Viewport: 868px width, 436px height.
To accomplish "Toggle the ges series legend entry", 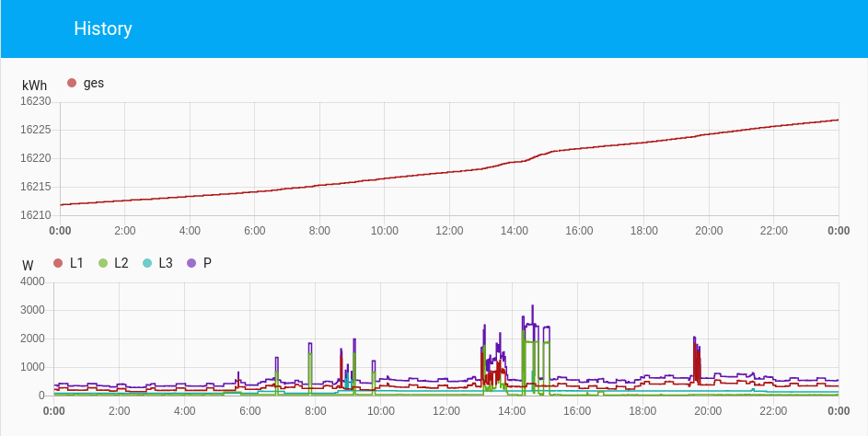I will pyautogui.click(x=86, y=83).
